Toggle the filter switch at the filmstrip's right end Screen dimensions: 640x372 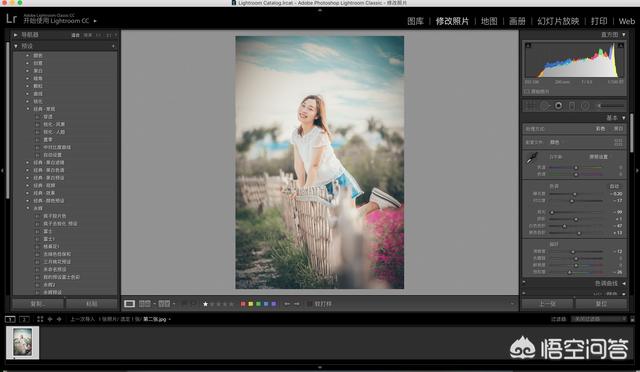632,319
